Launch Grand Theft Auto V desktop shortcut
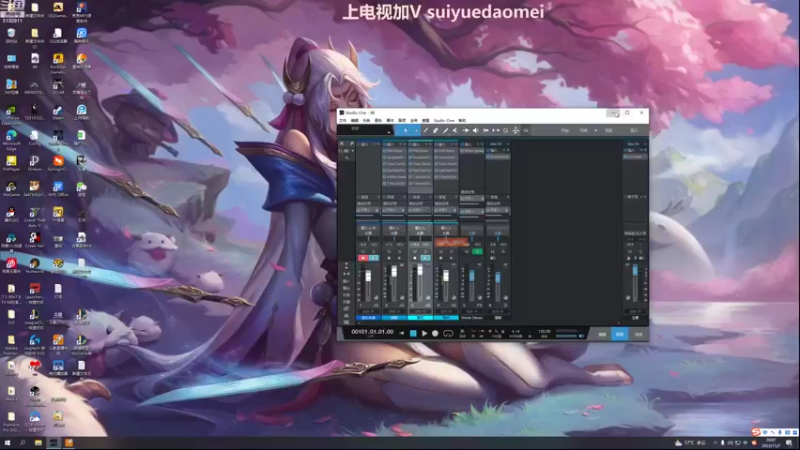This screenshot has width=800, height=450. point(34,216)
